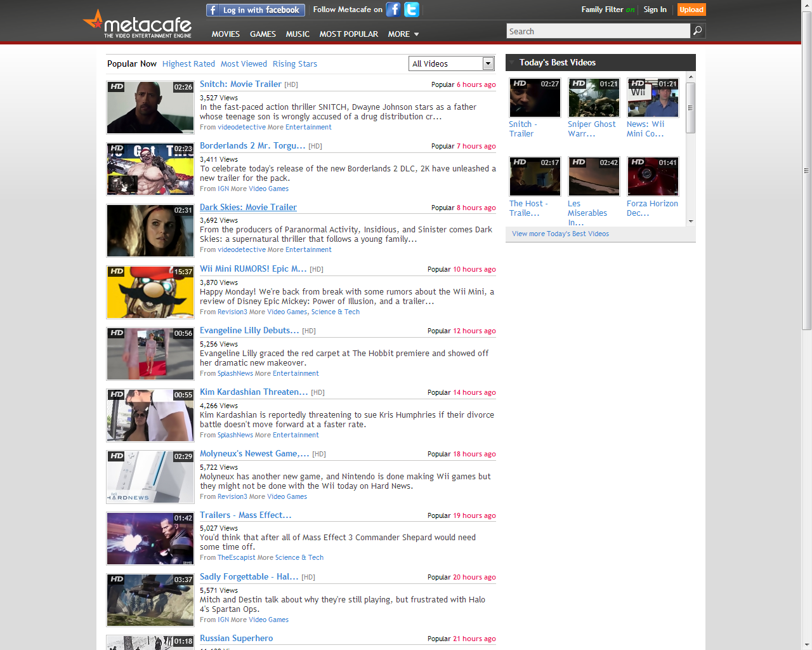
Task: Click the scroll down arrow in Today's Best Videos
Action: point(691,221)
